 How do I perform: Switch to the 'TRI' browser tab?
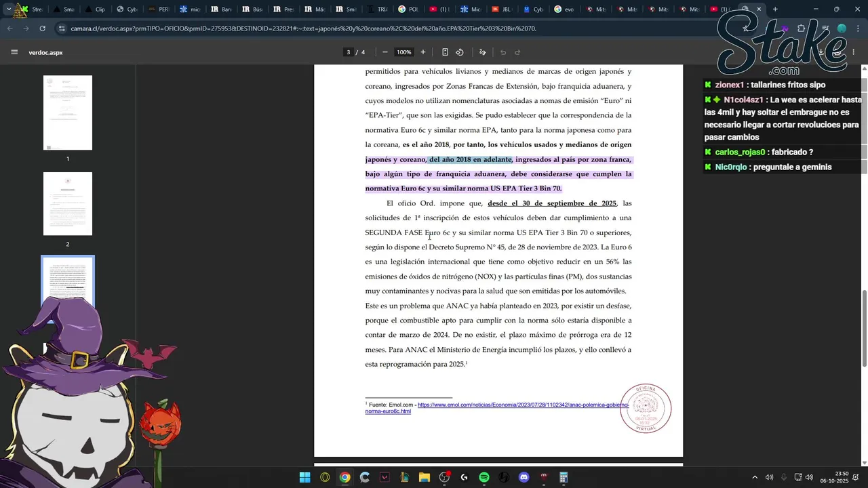376,9
